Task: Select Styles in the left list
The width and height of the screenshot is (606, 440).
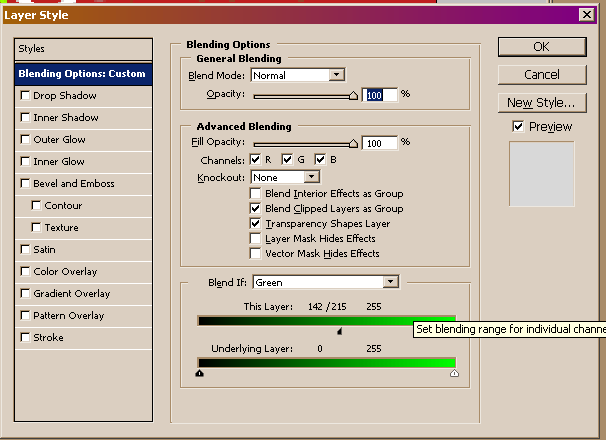Action: 32,49
